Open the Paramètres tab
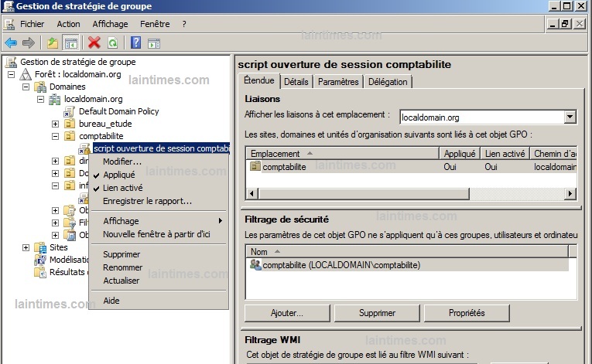This screenshot has height=364, width=592. tap(338, 82)
